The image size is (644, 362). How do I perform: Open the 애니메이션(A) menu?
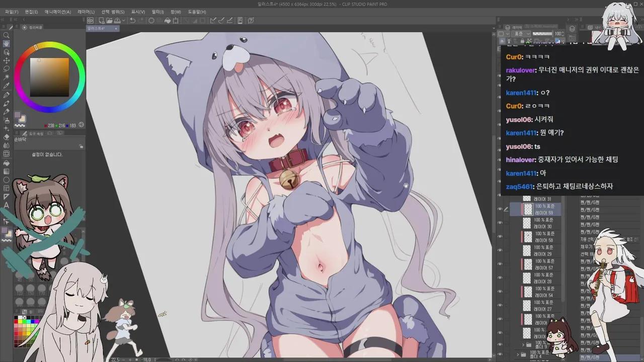pyautogui.click(x=58, y=12)
